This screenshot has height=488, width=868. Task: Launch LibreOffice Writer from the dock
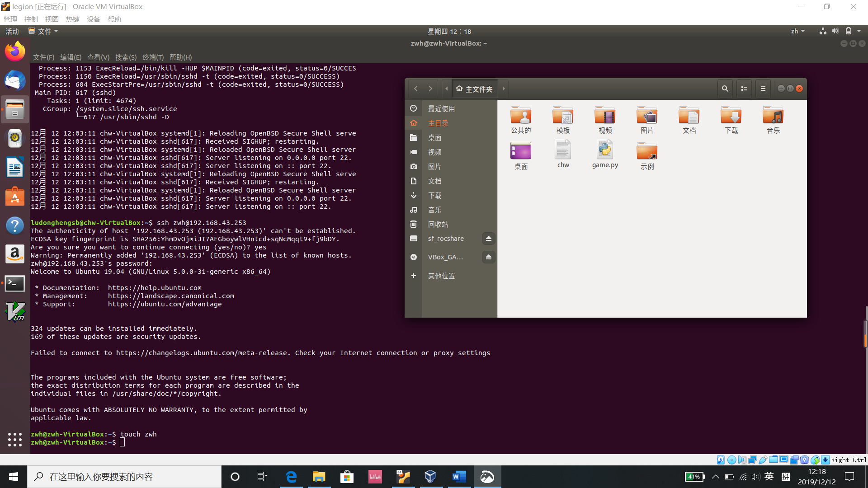pyautogui.click(x=15, y=167)
